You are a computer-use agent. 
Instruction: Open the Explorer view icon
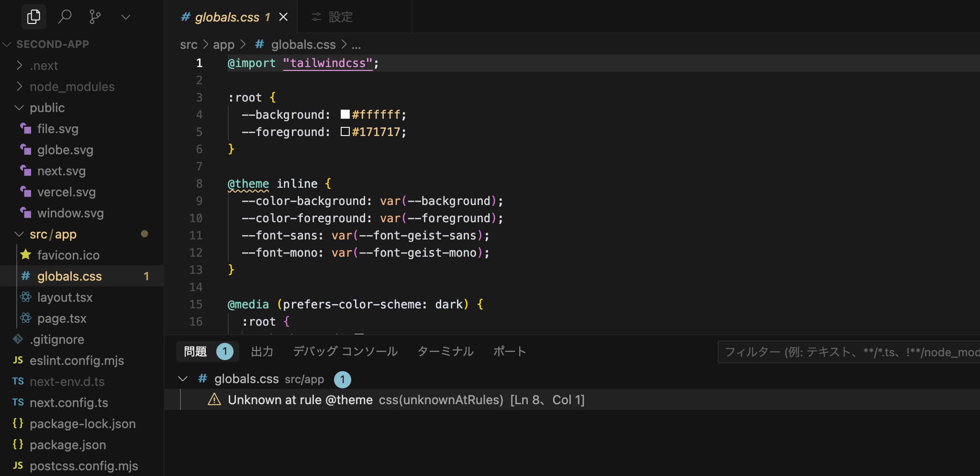(x=33, y=17)
